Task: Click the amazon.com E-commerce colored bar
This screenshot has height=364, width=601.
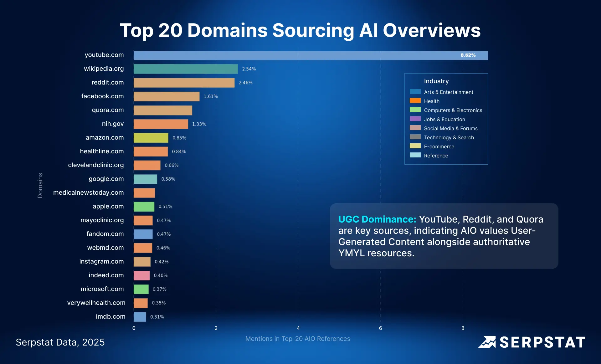Action: [151, 138]
